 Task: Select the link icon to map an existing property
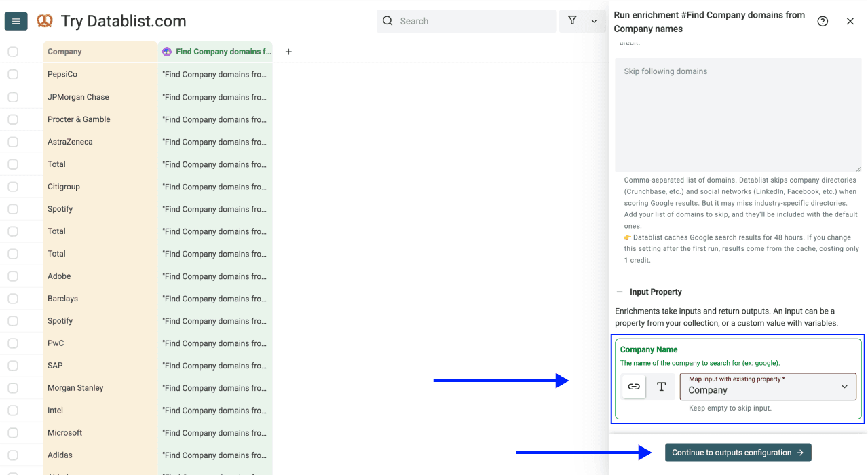pyautogui.click(x=633, y=386)
